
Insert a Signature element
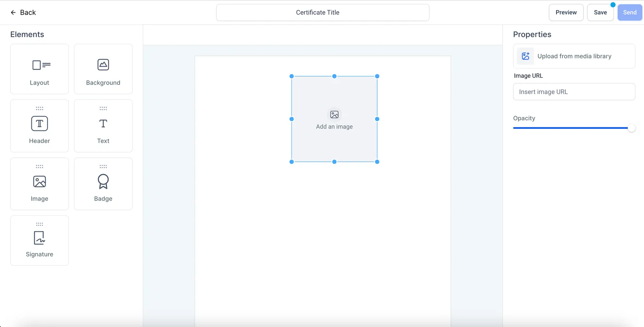39,240
